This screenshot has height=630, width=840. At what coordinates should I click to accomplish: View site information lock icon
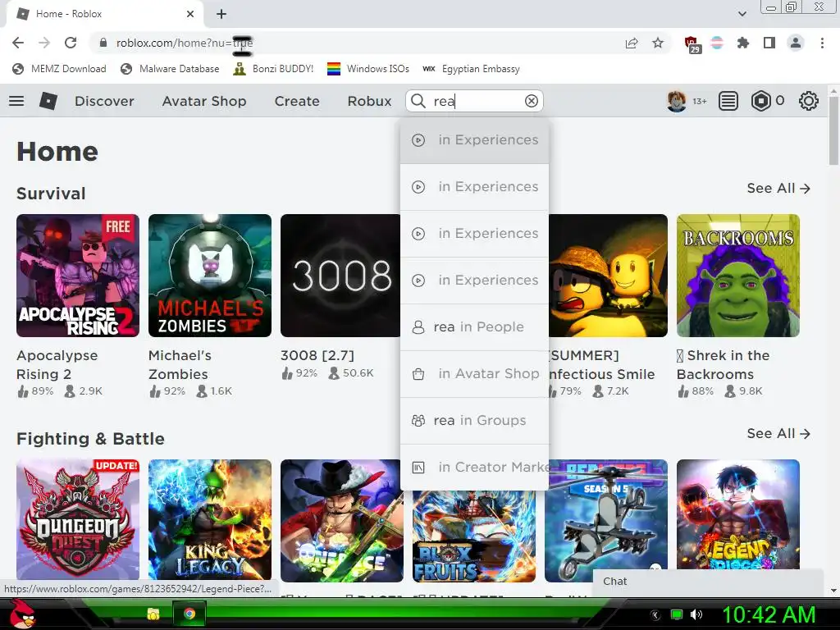pos(103,43)
